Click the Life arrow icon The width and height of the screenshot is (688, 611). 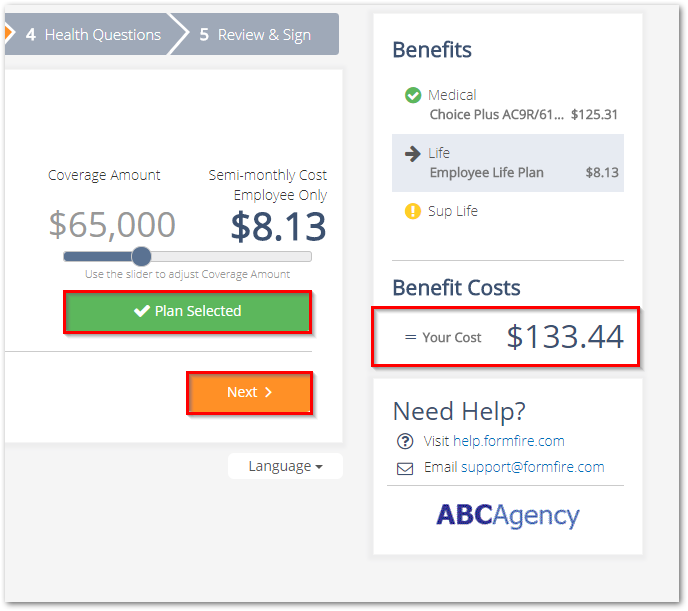tap(412, 154)
